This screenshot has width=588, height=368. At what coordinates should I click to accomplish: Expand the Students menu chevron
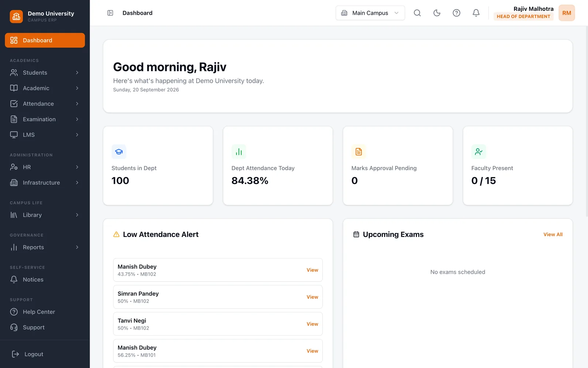(77, 72)
